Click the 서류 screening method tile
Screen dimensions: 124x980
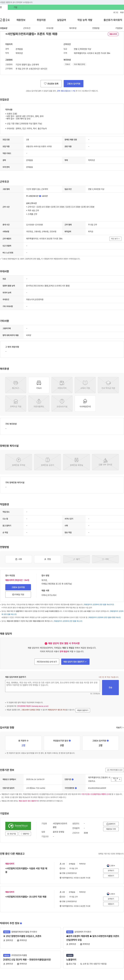pos(19,559)
